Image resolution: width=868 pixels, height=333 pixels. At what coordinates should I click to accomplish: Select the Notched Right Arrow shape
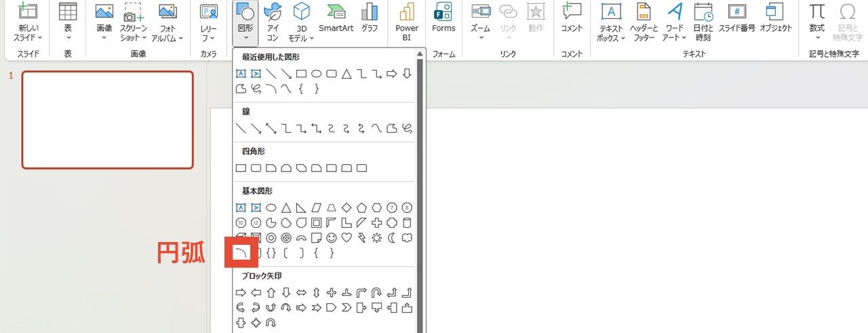316,308
